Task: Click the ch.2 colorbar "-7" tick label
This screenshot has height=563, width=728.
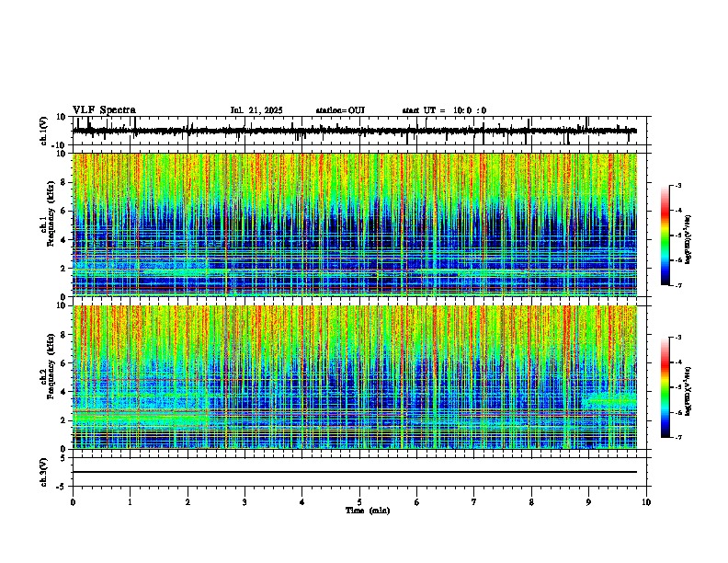Action: (x=677, y=437)
